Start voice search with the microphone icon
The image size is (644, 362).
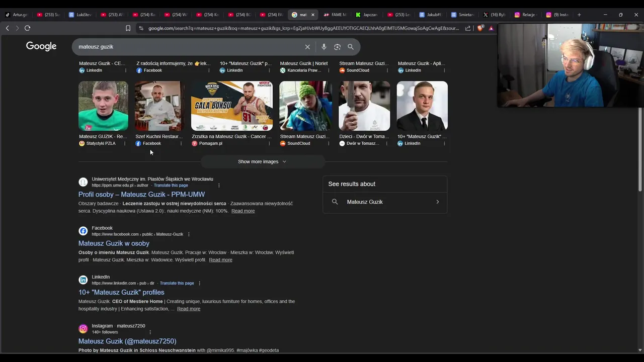pyautogui.click(x=324, y=47)
